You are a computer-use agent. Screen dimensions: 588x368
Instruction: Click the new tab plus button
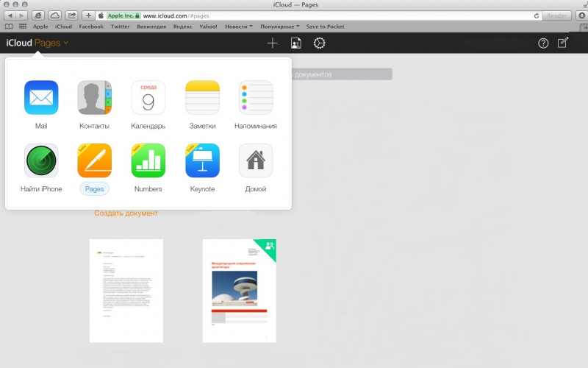click(x=584, y=27)
